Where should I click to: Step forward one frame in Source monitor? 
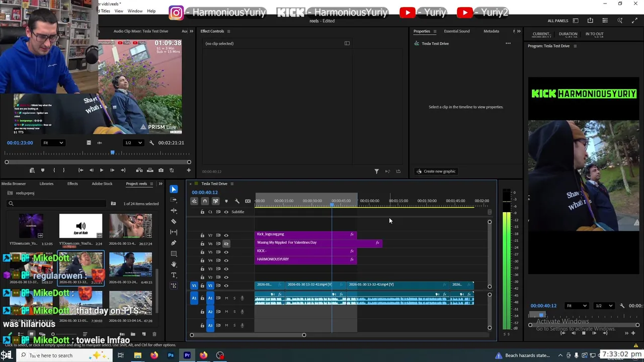click(x=112, y=170)
